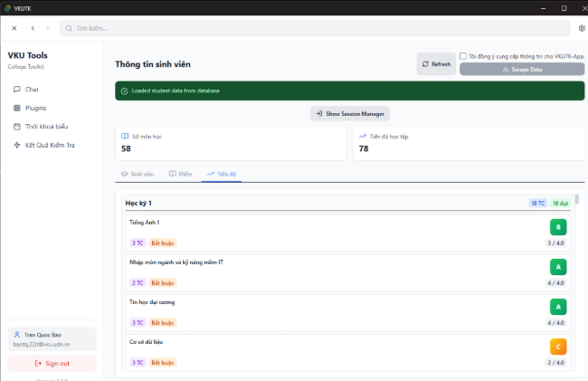
Task: Click Bắt buộc tag of Tin học đại cương
Action: pos(163,322)
